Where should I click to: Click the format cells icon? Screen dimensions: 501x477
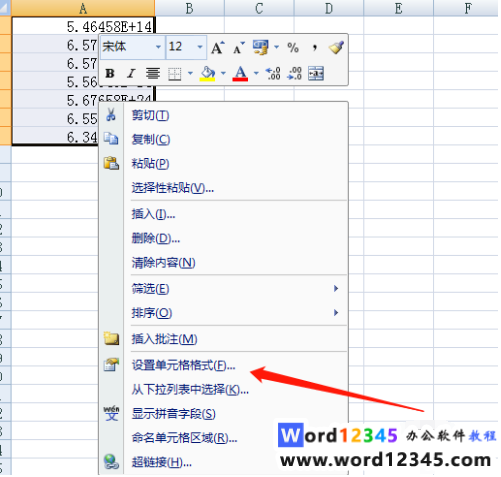click(x=111, y=364)
